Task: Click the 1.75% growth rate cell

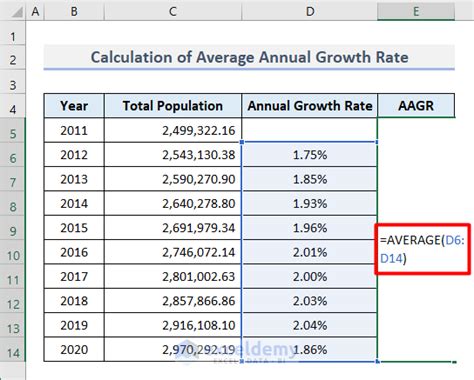Action: (x=310, y=155)
